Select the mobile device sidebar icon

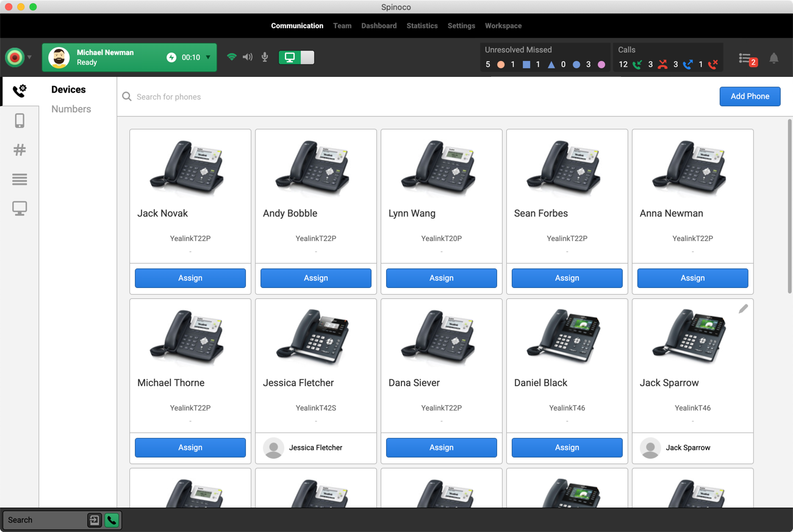20,120
